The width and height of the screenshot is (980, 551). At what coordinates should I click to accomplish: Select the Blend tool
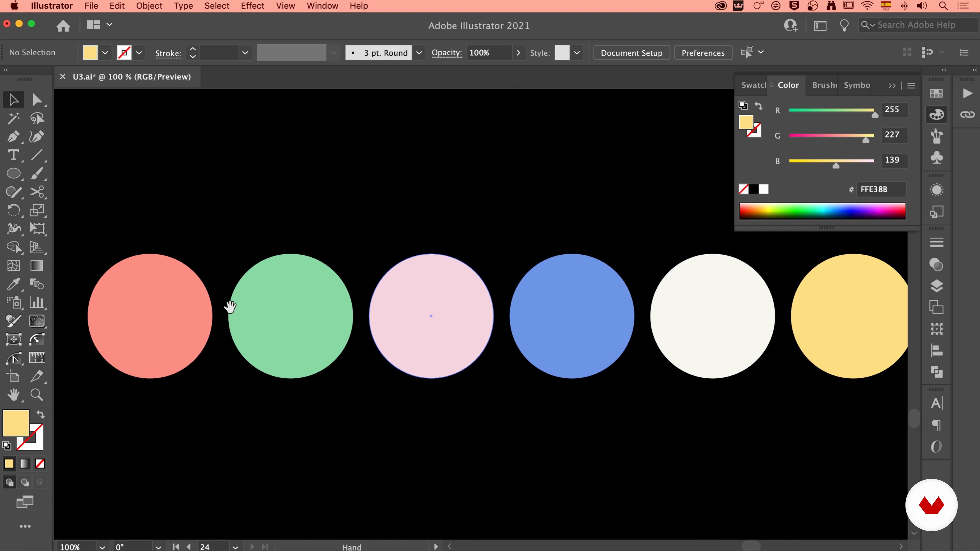click(x=37, y=284)
